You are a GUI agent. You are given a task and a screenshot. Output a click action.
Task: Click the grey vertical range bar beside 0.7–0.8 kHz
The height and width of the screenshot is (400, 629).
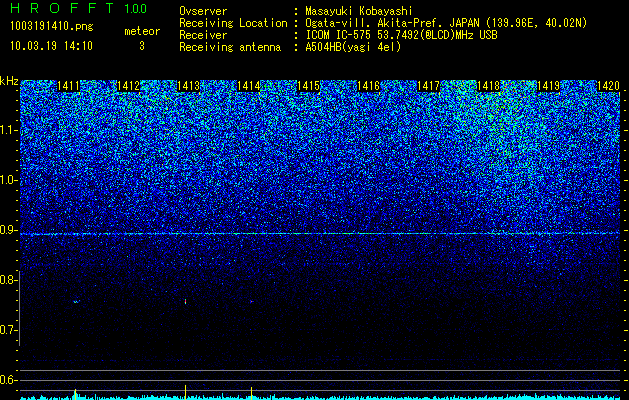coord(20,308)
